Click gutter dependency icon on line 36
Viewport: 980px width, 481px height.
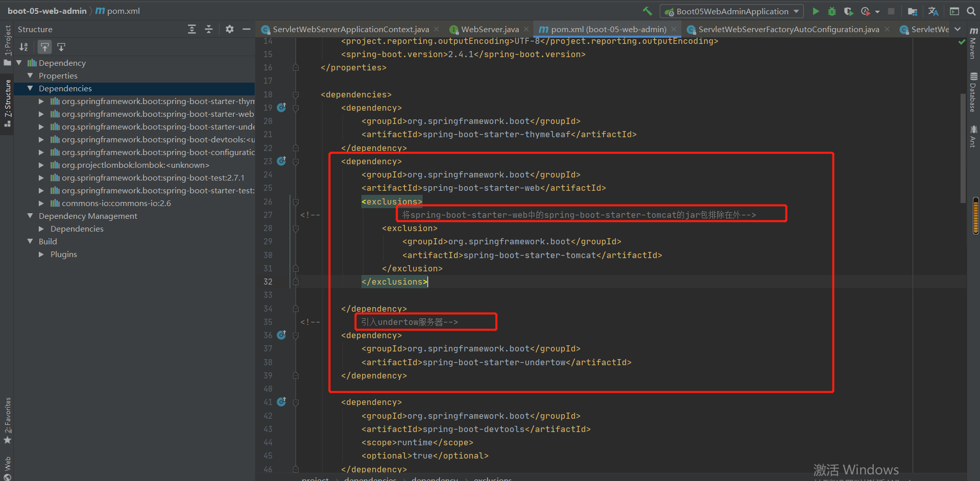281,335
